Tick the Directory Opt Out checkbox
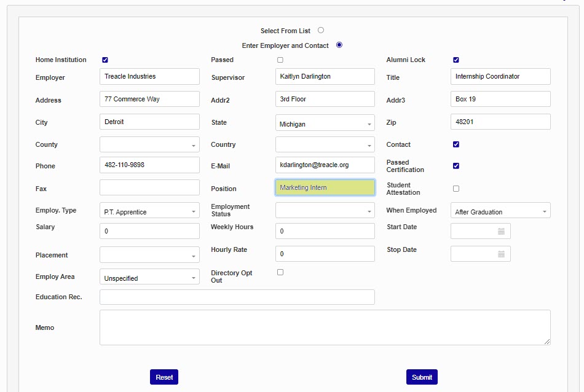 tap(280, 272)
